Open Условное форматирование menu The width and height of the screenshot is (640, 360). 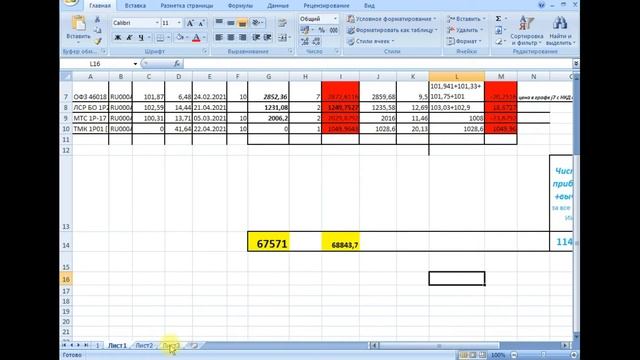click(x=391, y=19)
